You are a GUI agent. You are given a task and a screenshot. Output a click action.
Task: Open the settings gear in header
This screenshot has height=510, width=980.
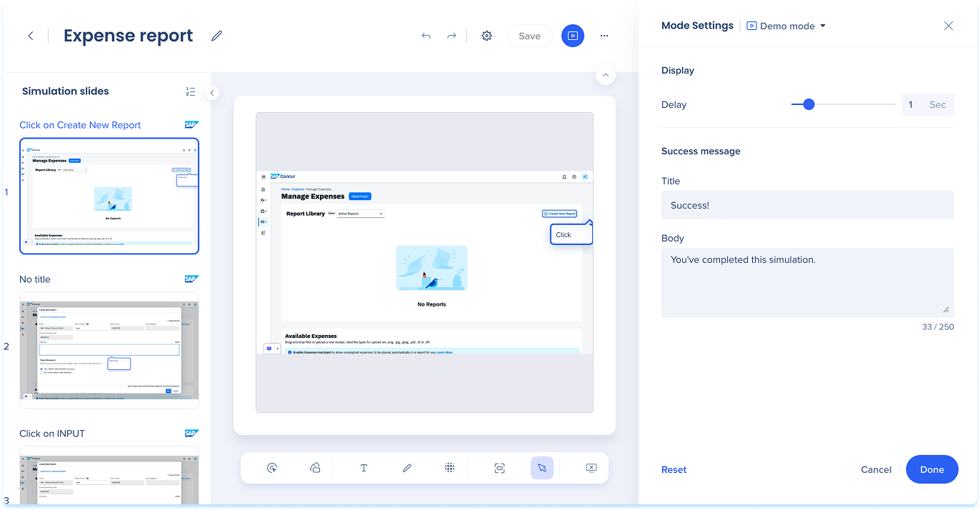coord(486,36)
